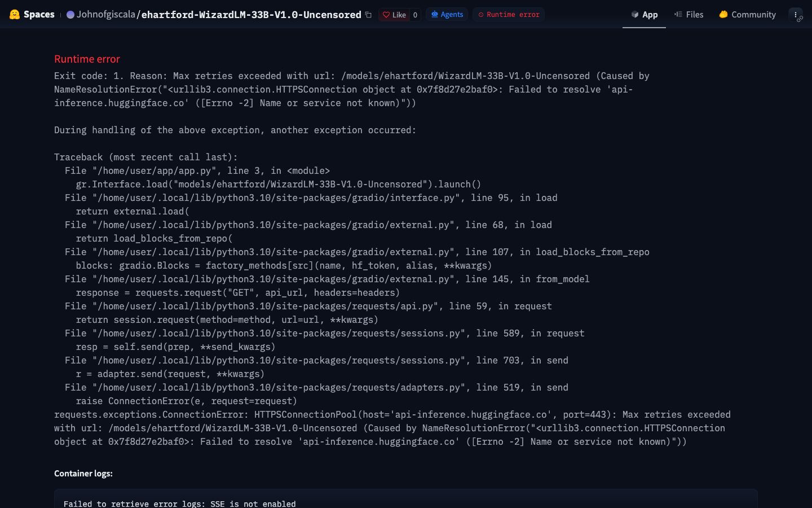Click the external.py line 145 traceback entry
The height and width of the screenshot is (508, 812).
[327, 279]
